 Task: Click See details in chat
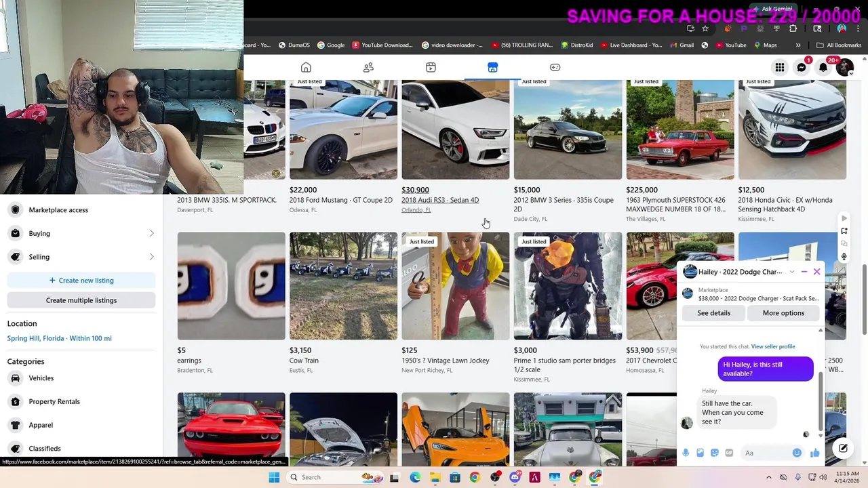[x=714, y=313]
